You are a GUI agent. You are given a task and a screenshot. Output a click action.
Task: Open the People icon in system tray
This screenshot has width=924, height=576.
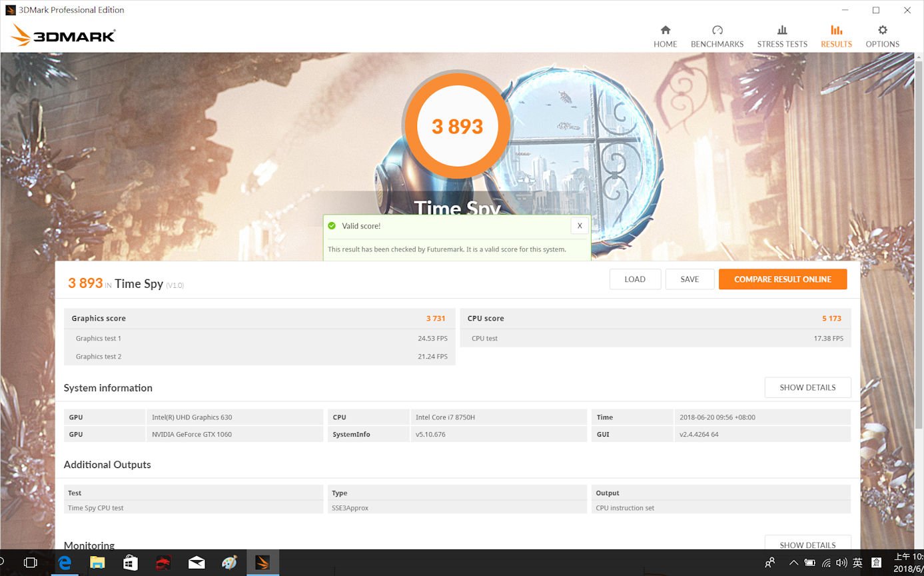[x=770, y=563]
